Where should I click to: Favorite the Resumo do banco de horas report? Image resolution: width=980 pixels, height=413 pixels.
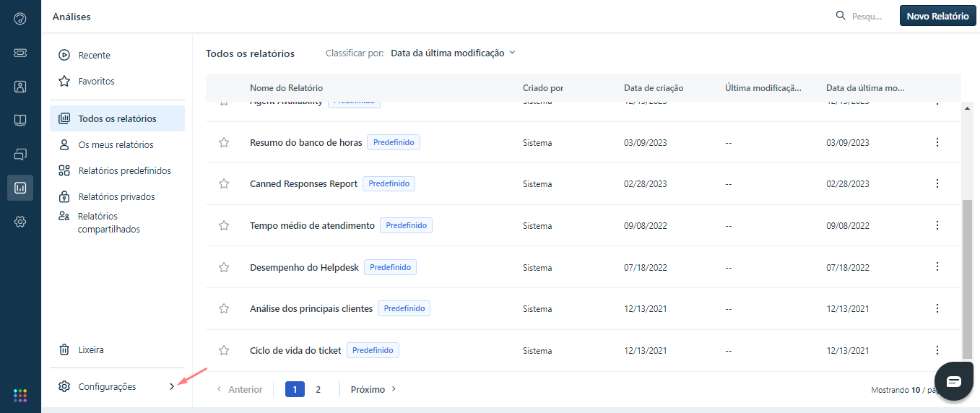coord(224,142)
